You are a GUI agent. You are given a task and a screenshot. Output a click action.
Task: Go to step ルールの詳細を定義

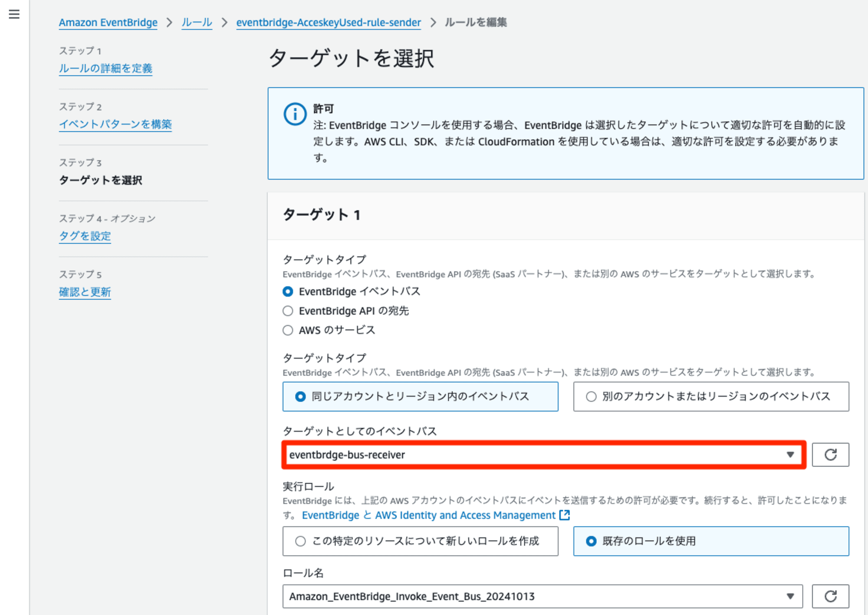(x=105, y=69)
